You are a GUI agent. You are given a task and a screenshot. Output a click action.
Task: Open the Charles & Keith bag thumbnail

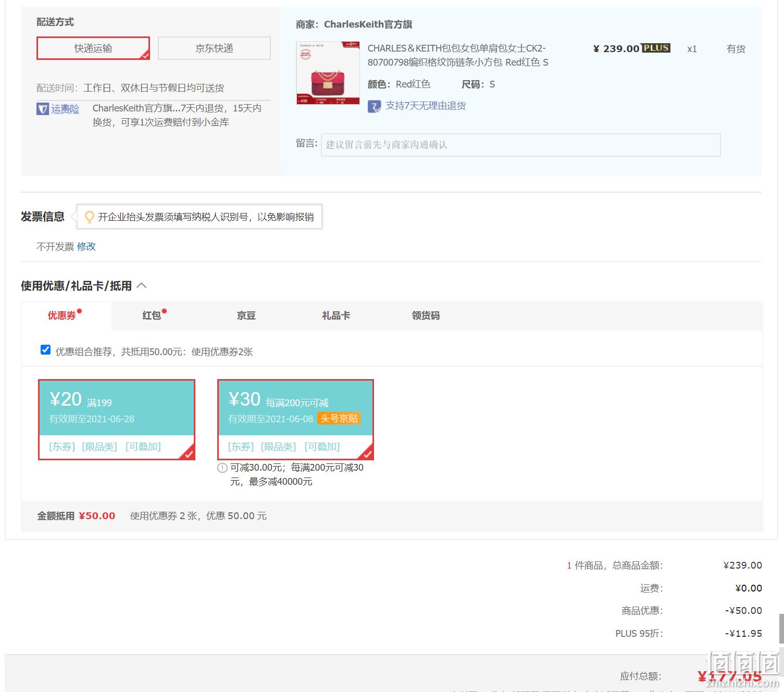(328, 73)
